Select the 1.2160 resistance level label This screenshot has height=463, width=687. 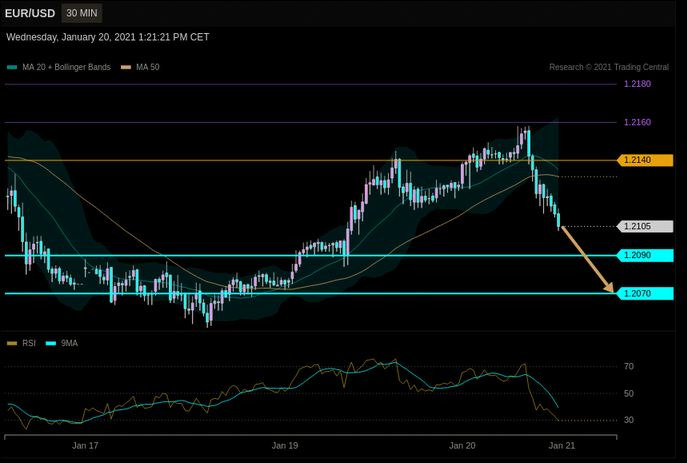pyautogui.click(x=637, y=122)
